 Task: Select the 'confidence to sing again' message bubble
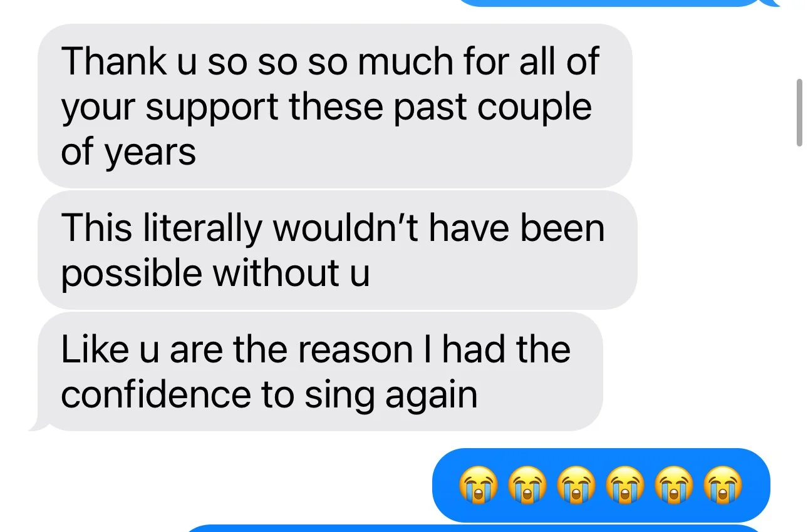click(x=320, y=372)
